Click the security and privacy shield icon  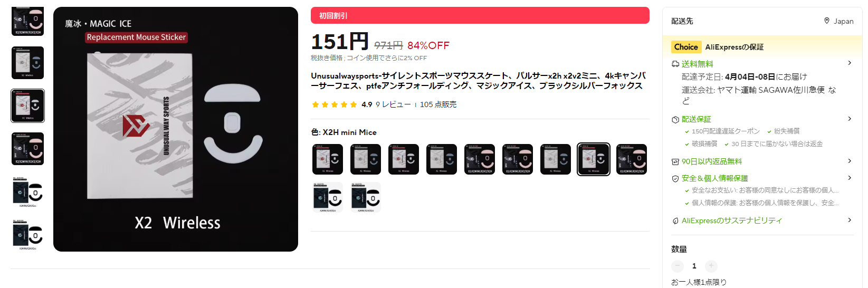point(675,178)
